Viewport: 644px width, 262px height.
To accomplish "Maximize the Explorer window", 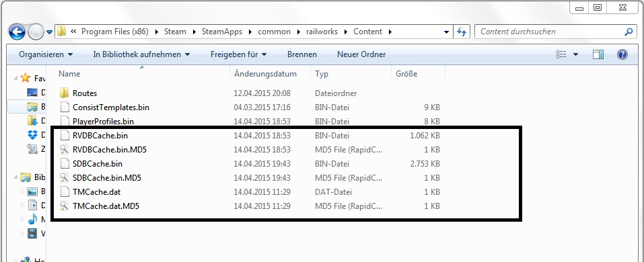I will click(598, 7).
